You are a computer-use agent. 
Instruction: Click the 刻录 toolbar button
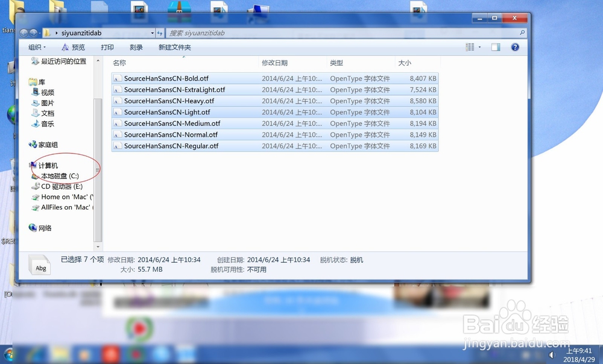pos(136,47)
